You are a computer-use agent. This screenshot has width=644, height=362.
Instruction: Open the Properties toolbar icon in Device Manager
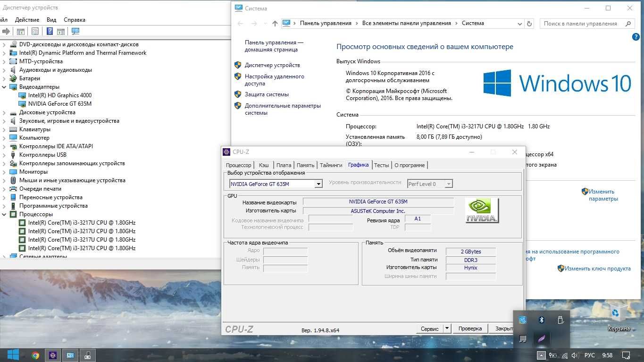(x=35, y=31)
